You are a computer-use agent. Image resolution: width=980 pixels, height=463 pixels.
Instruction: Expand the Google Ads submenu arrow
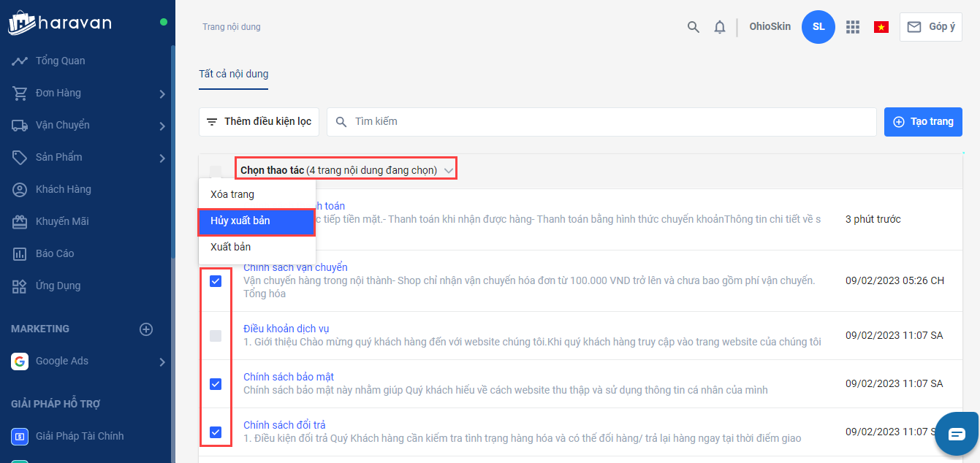pyautogui.click(x=162, y=361)
